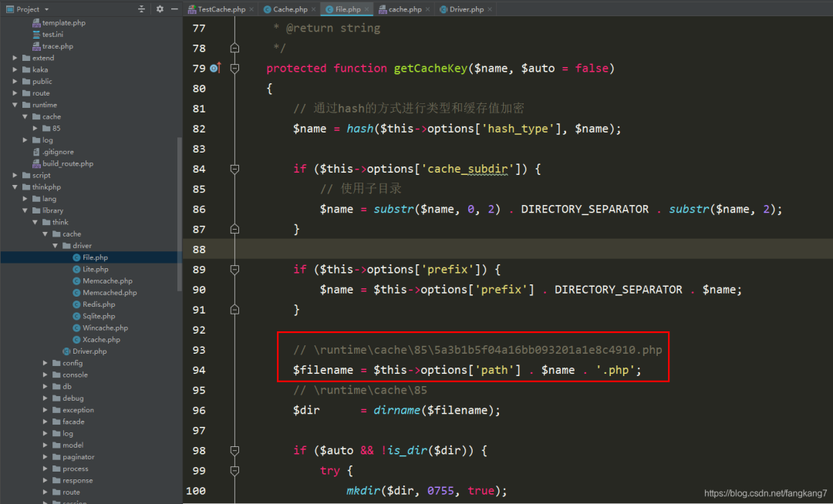Fold the doc comment ending at line 78

point(234,49)
